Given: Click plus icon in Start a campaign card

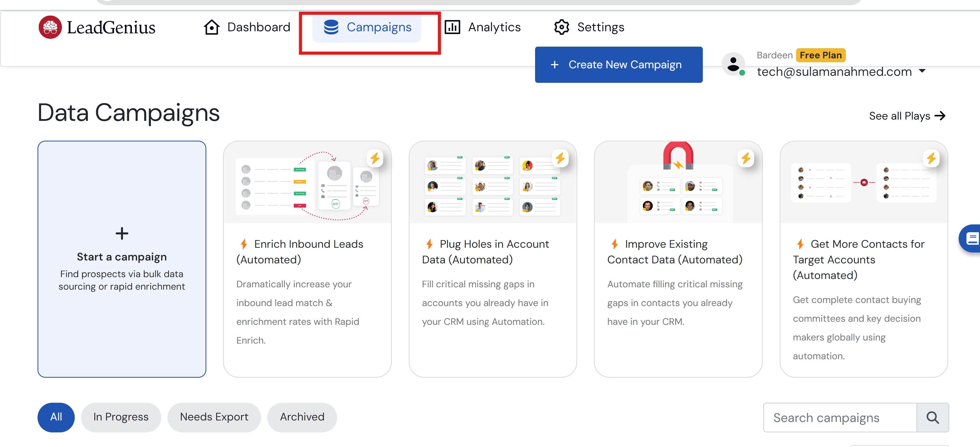Looking at the screenshot, I should [122, 233].
